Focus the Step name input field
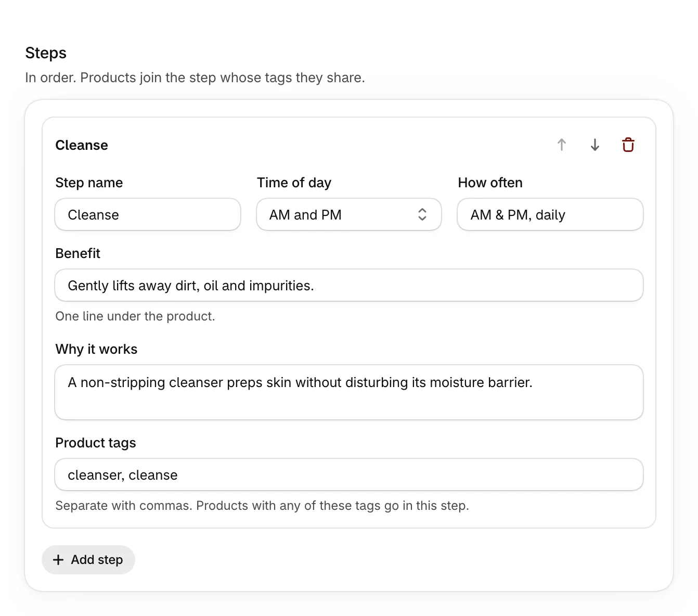698x616 pixels. (148, 214)
